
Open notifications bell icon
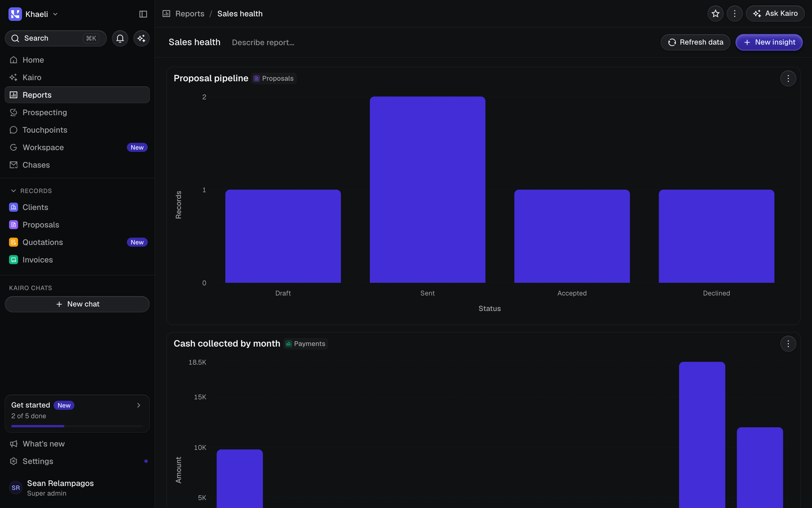tap(120, 38)
